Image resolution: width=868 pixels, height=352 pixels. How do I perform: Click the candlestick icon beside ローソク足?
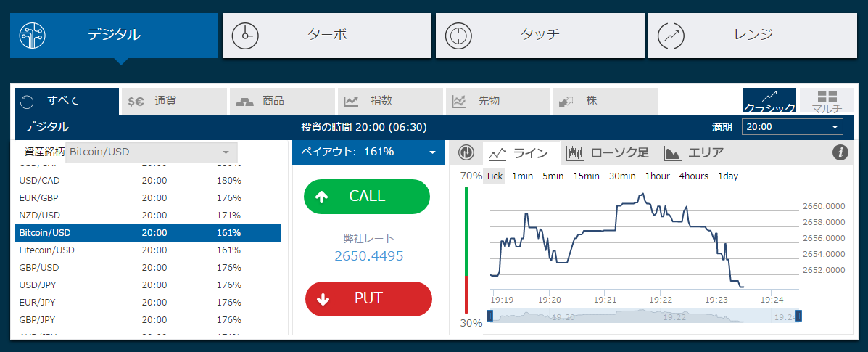tap(576, 154)
